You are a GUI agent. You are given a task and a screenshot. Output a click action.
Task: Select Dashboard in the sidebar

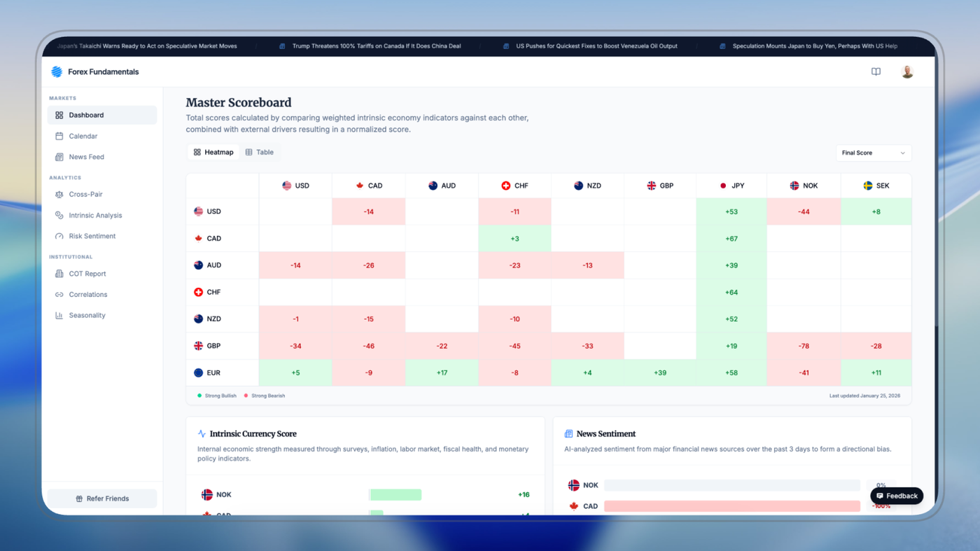click(x=86, y=115)
